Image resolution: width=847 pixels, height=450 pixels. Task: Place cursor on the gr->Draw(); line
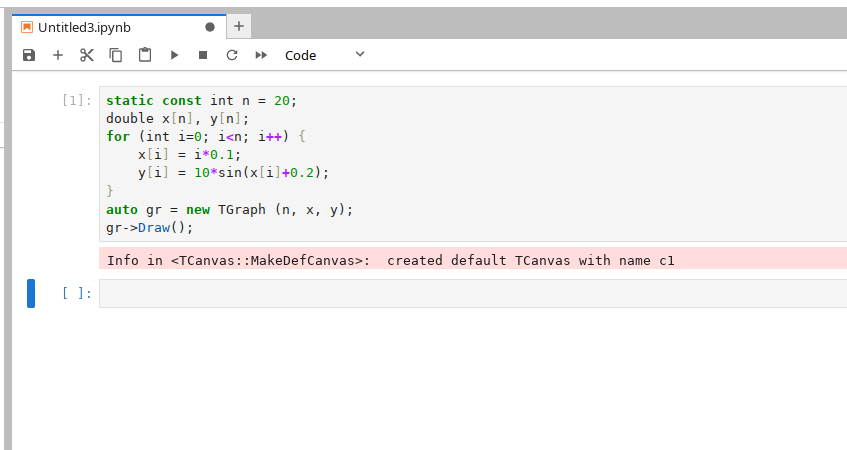point(149,227)
